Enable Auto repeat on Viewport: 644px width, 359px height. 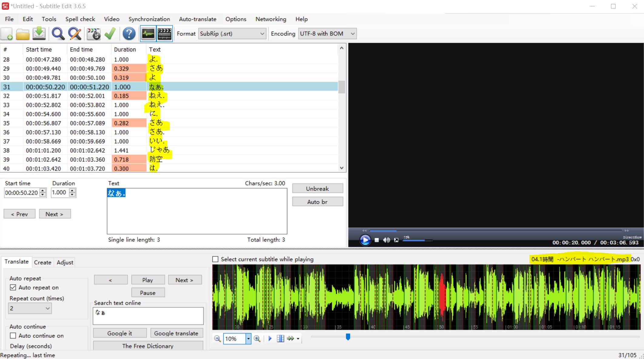pos(13,287)
